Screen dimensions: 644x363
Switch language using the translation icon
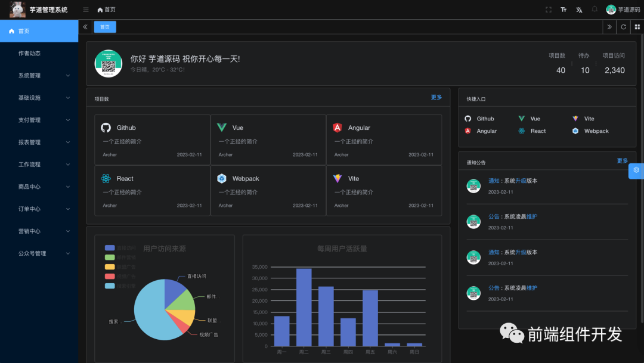[x=580, y=10]
